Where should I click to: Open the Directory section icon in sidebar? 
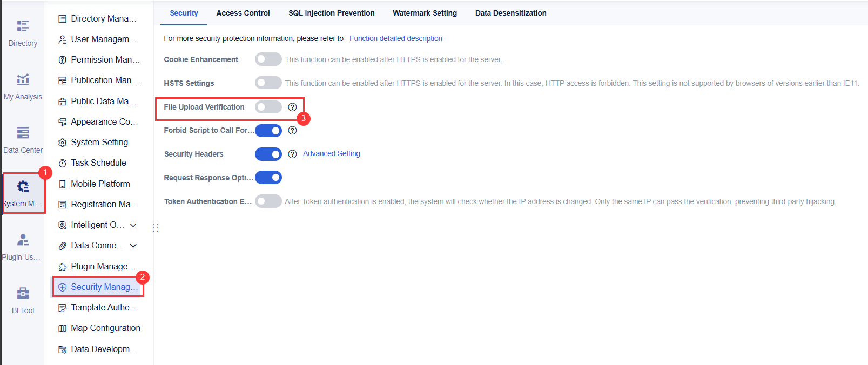tap(22, 25)
